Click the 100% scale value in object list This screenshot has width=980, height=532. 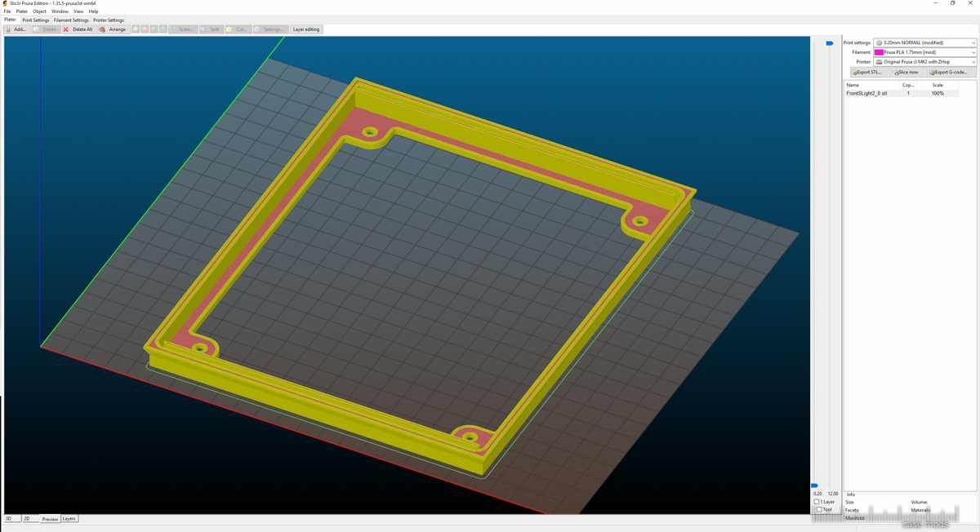(x=938, y=93)
